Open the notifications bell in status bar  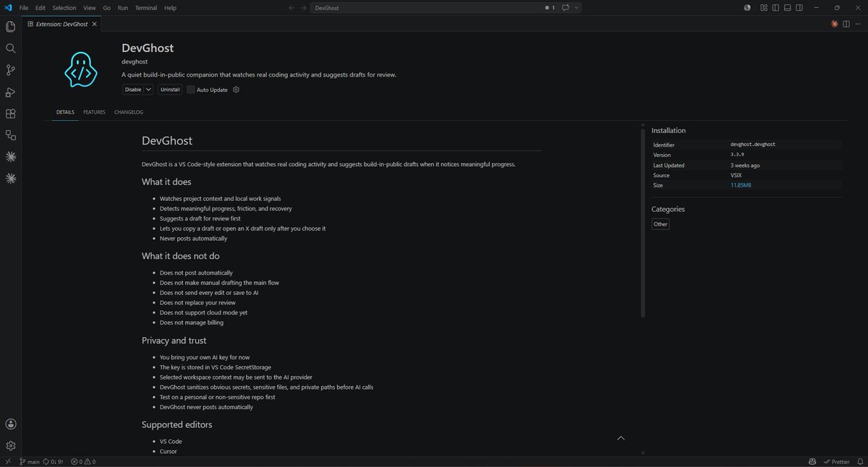pyautogui.click(x=859, y=461)
